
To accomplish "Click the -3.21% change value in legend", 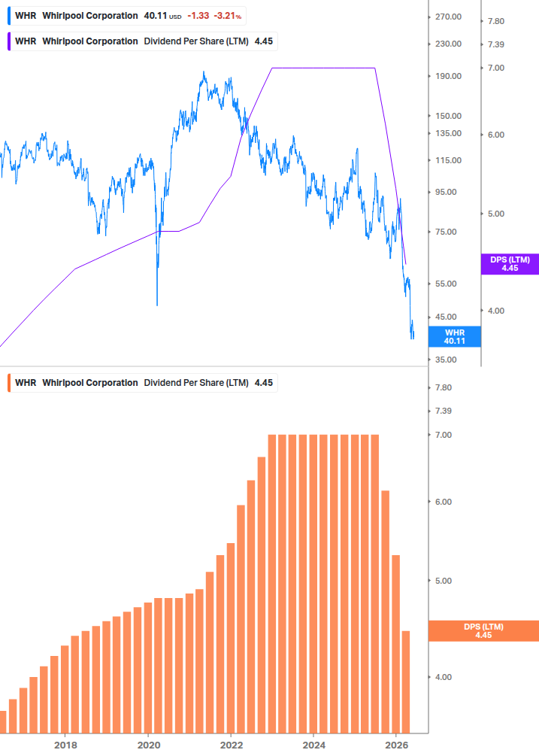I will 227,16.
